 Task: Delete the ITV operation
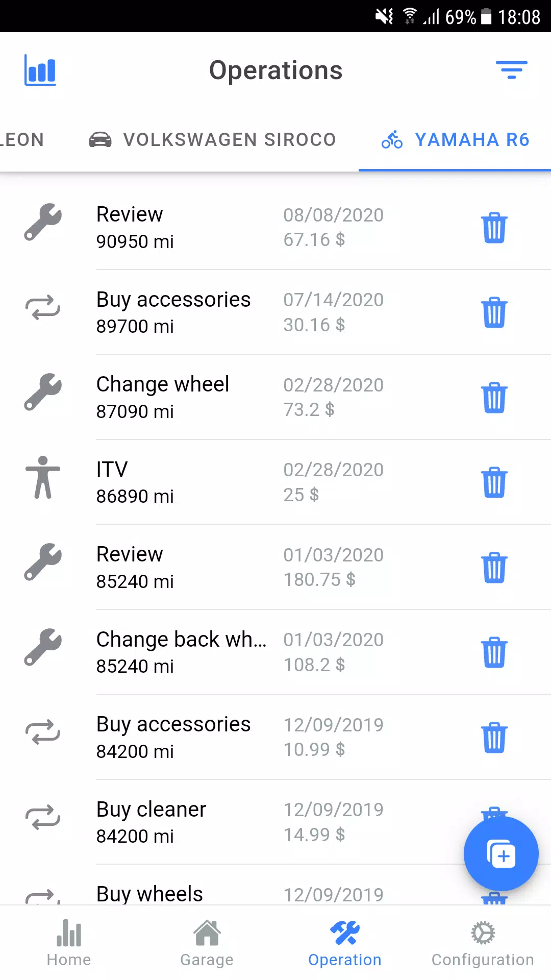494,482
